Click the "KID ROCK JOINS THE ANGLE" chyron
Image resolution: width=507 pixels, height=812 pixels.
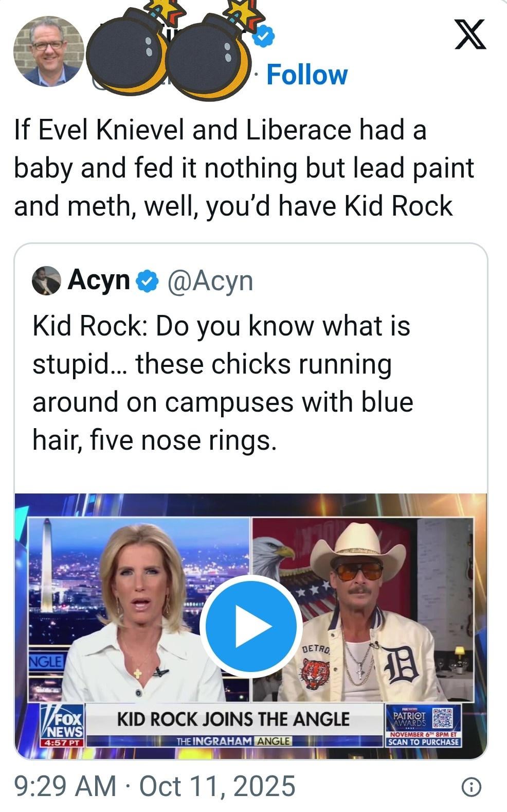click(x=233, y=719)
